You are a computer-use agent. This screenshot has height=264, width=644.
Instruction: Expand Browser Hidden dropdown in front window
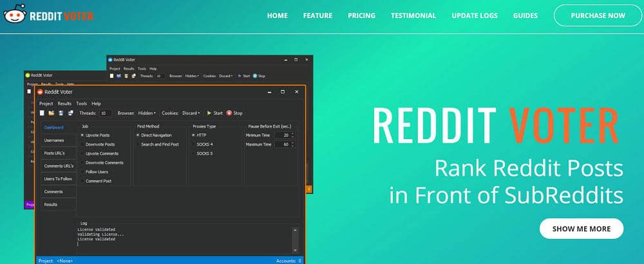[x=147, y=113]
